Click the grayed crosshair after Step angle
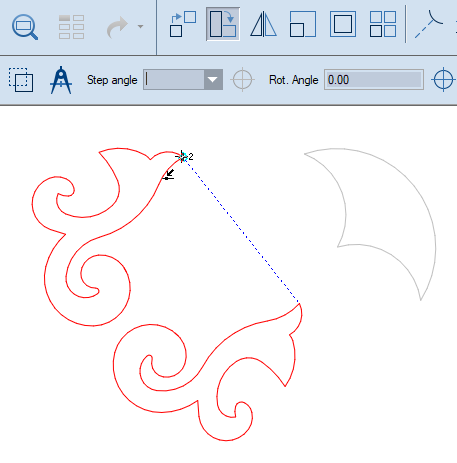Screen dimensions: 457x463 tap(242, 80)
